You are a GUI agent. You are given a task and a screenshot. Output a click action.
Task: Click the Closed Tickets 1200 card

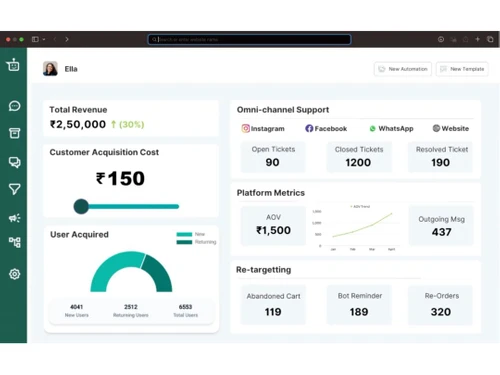(x=359, y=157)
